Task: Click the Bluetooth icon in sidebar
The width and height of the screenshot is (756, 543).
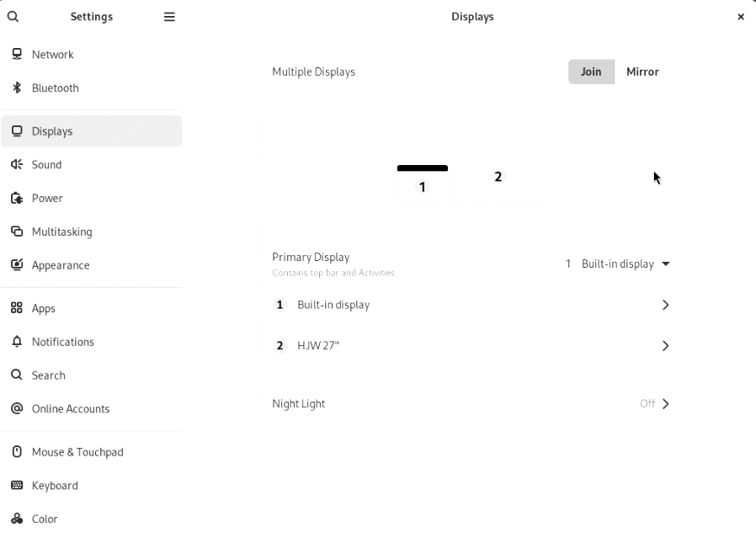Action: tap(17, 88)
